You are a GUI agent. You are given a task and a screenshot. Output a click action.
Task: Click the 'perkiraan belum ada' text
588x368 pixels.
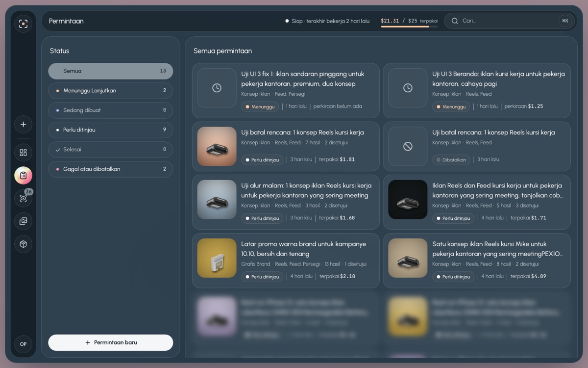pos(338,106)
